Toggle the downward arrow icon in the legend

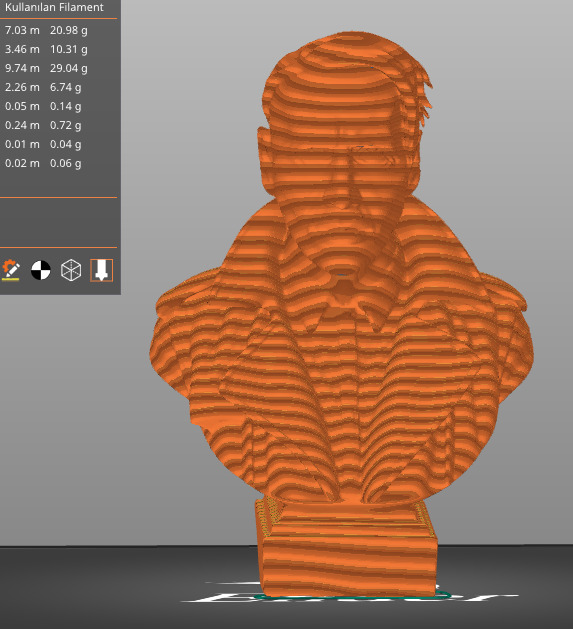coord(102,270)
